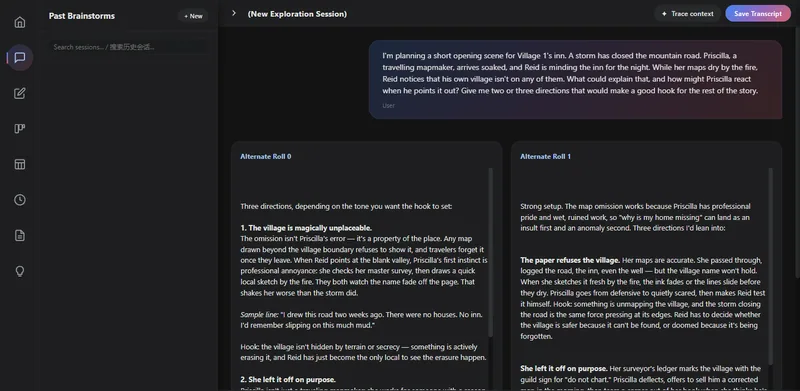Open the lightbulb ideas sidebar icon
This screenshot has width=800, height=391.
click(20, 271)
